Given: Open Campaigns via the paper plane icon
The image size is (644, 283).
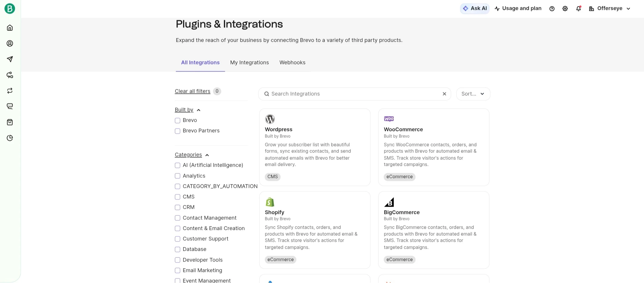Looking at the screenshot, I should 10,59.
